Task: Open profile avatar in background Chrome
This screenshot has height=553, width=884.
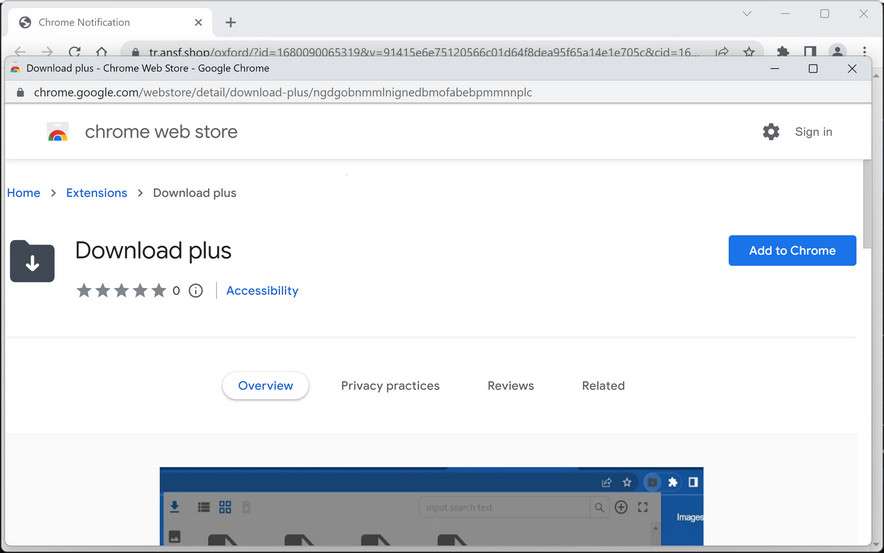Action: [x=837, y=51]
